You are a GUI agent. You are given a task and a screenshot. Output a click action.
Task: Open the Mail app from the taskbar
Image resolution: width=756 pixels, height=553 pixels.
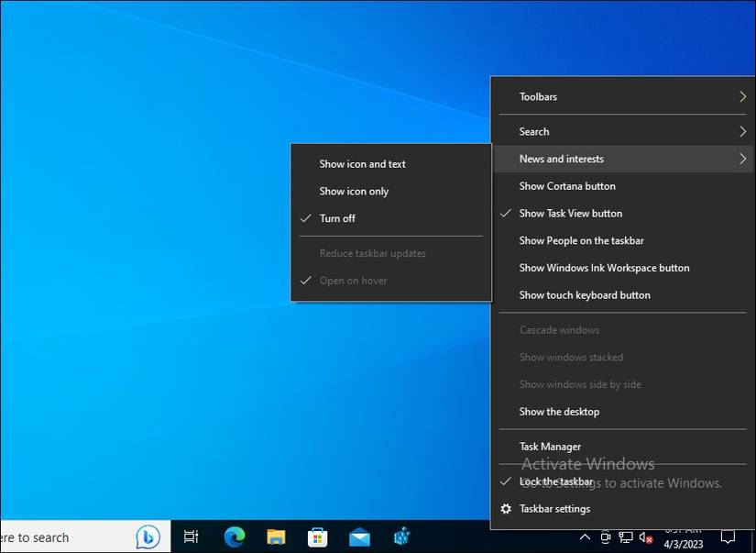(360, 537)
